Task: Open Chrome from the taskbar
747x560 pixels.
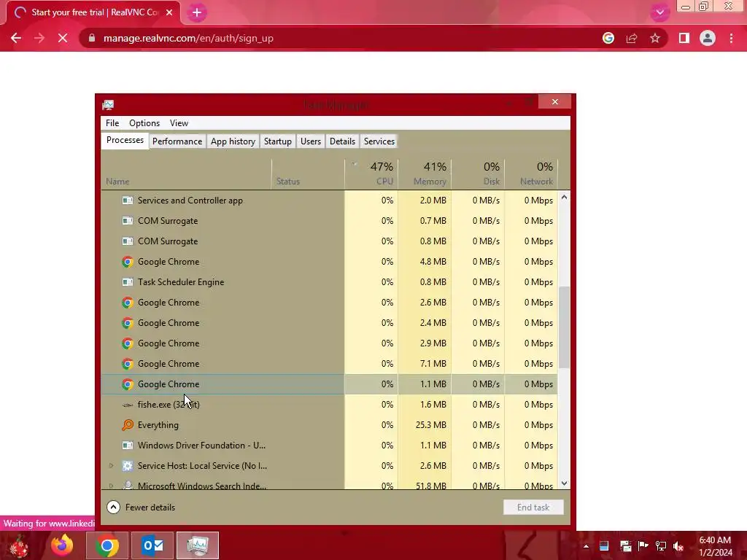Action: (x=107, y=545)
